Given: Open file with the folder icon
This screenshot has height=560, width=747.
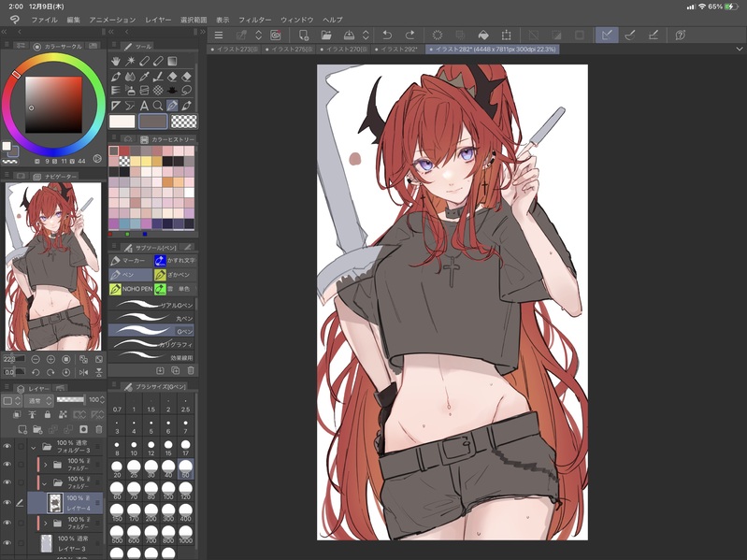Looking at the screenshot, I should [326, 36].
